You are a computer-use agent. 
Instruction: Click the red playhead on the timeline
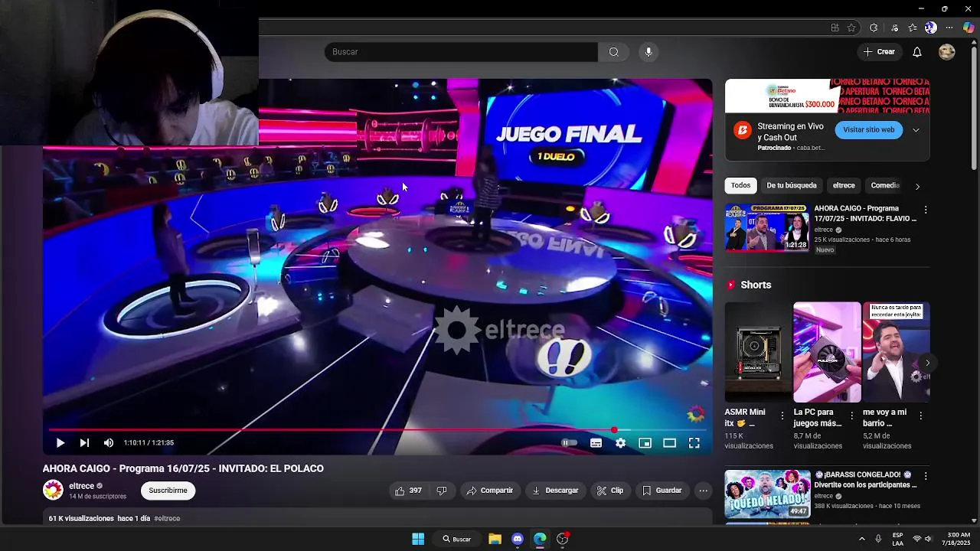614,429
